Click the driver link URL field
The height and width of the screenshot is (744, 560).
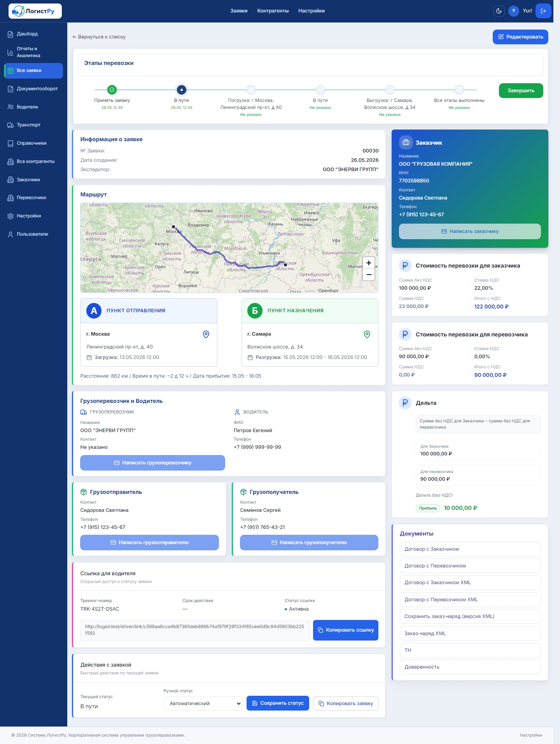tap(195, 630)
